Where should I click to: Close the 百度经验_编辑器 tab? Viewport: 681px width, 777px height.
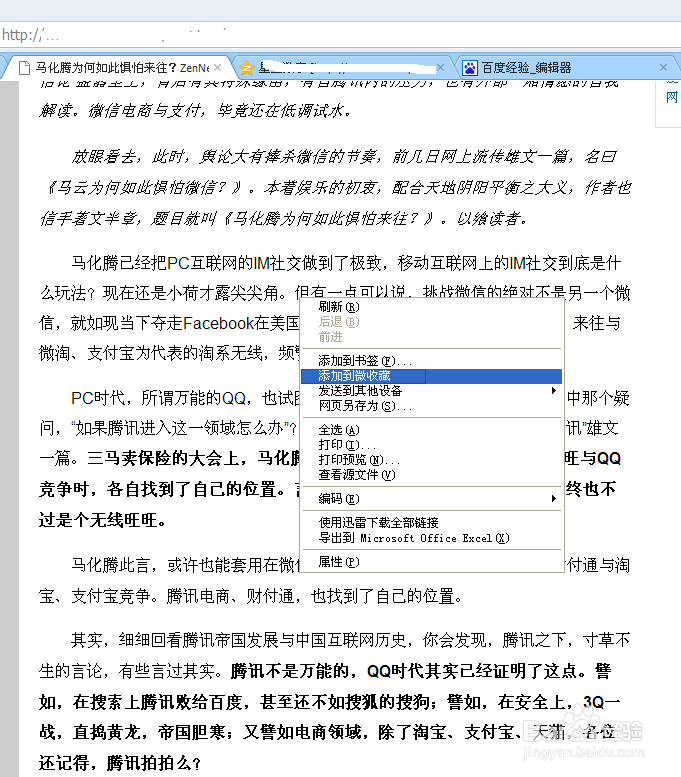pyautogui.click(x=664, y=67)
